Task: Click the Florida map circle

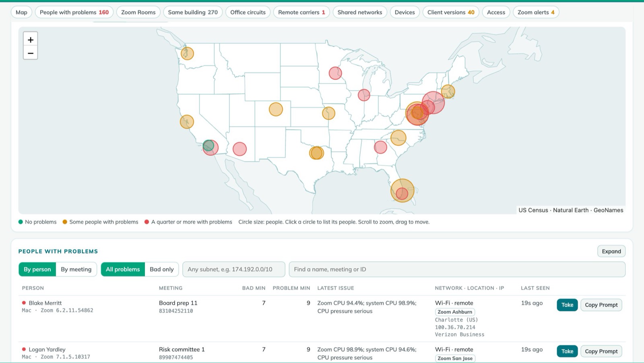Action: coord(402,191)
